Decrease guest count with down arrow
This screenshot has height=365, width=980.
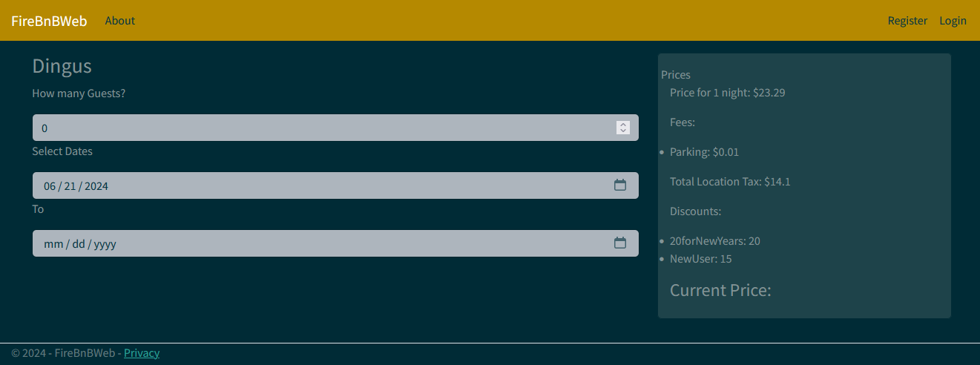(623, 131)
